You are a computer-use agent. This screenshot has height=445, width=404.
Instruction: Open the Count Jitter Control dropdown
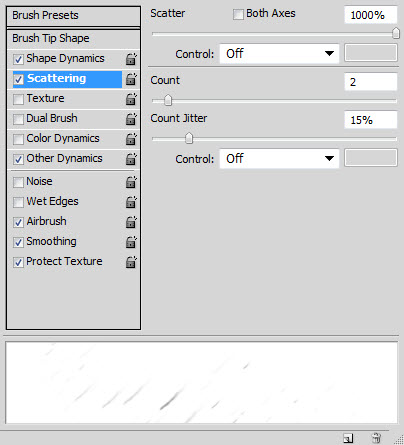coord(279,158)
